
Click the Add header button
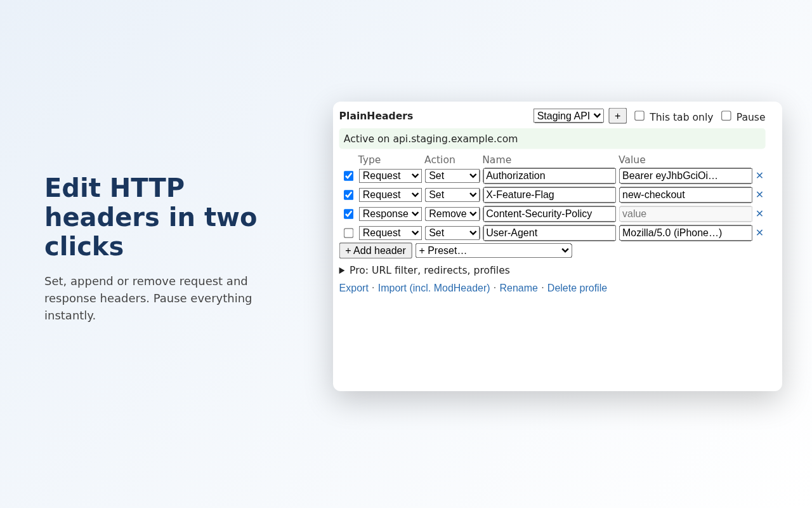tap(376, 251)
